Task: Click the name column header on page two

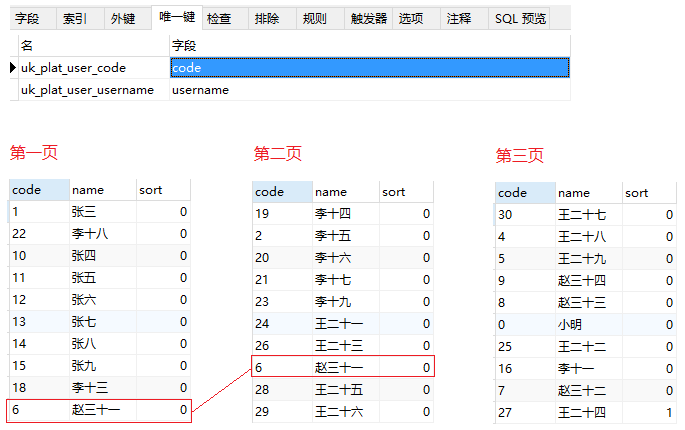Action: point(346,192)
